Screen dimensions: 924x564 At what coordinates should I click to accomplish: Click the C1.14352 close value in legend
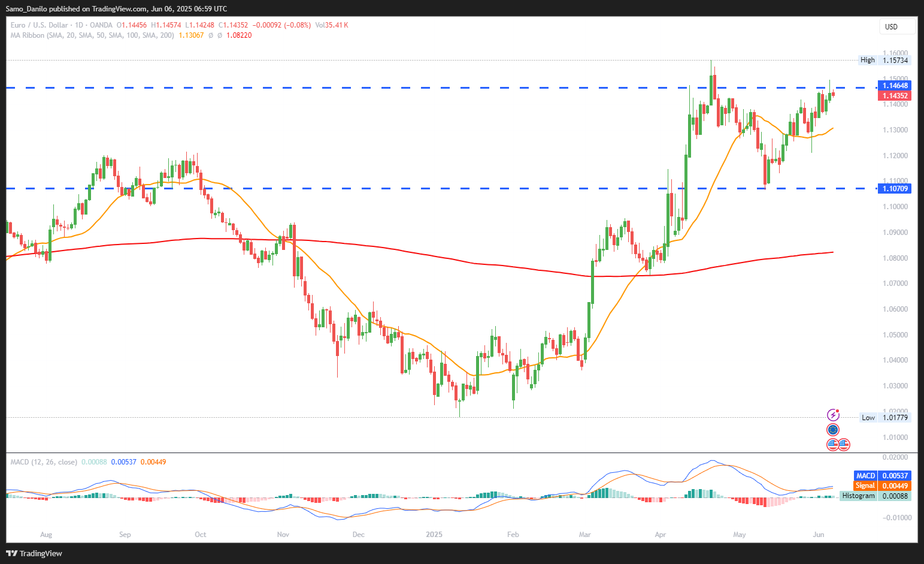(234, 25)
